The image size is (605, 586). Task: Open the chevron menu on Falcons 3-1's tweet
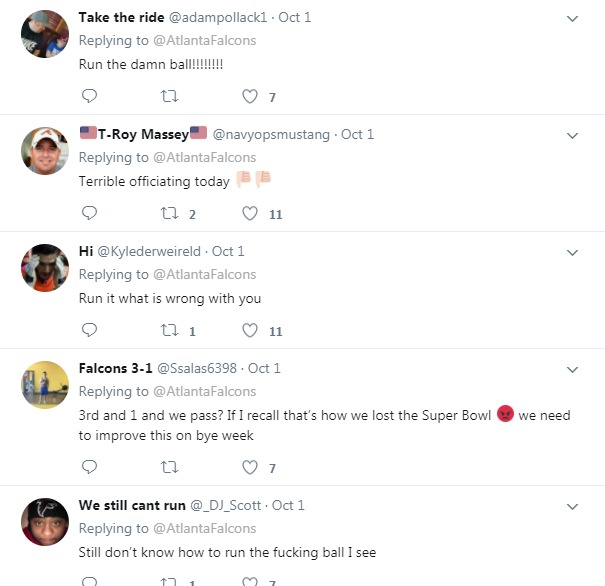click(x=572, y=369)
